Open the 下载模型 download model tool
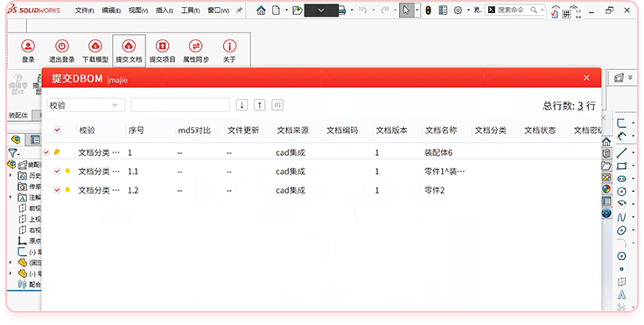This screenshot has width=644, height=325. click(95, 46)
